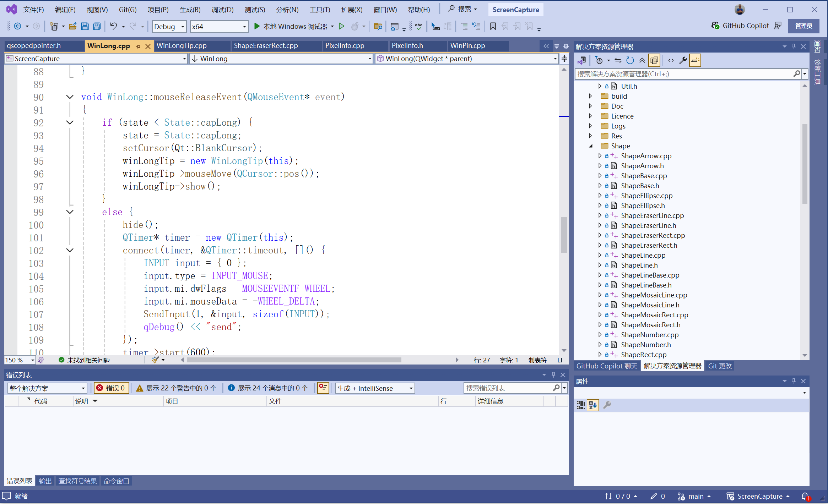This screenshot has width=828, height=504.
Task: Toggle the messages filter showing 24 messages
Action: pos(268,388)
